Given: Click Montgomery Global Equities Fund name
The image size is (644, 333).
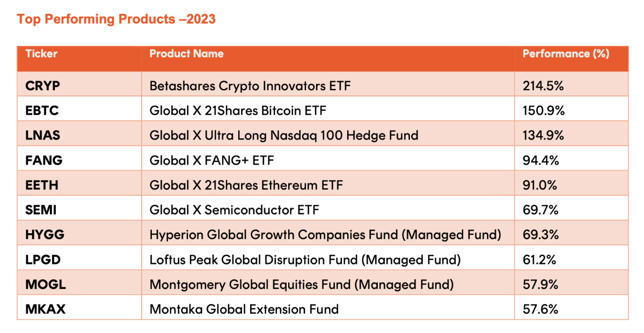Looking at the screenshot, I should tap(302, 285).
